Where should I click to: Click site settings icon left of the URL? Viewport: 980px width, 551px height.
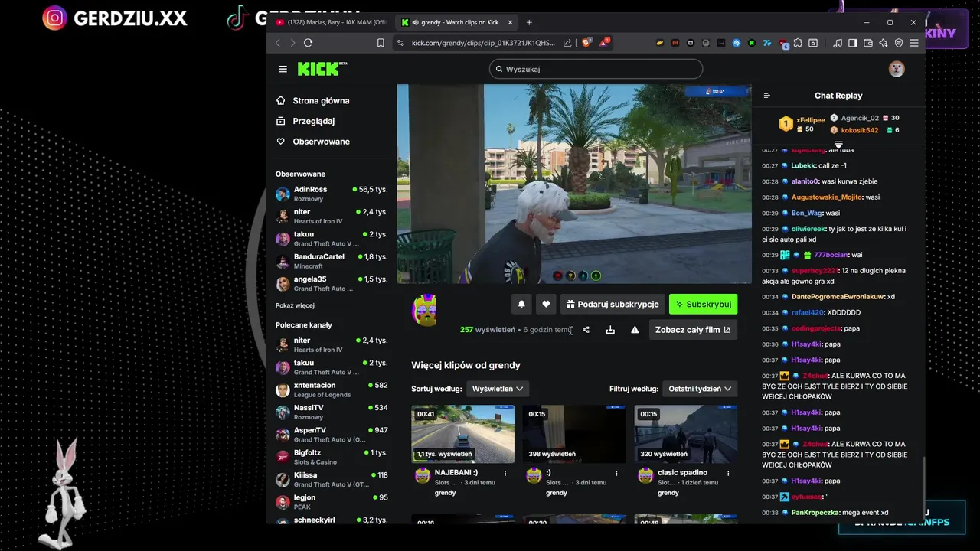400,43
